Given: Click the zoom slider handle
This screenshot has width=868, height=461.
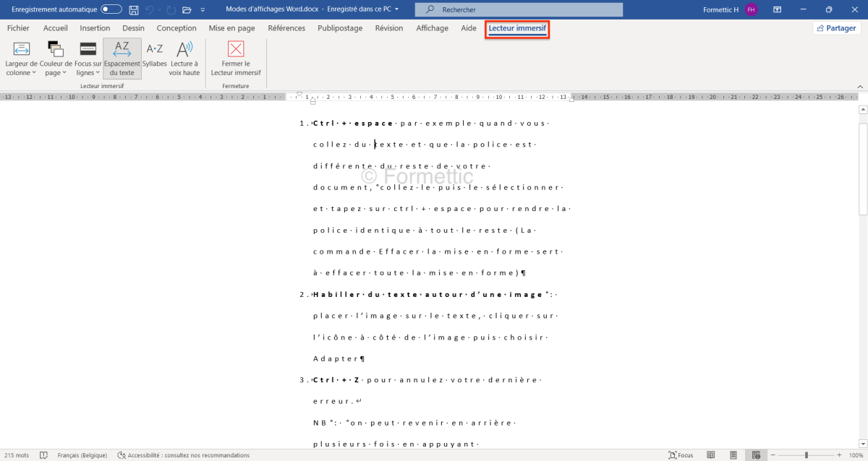Looking at the screenshot, I should click(x=807, y=455).
